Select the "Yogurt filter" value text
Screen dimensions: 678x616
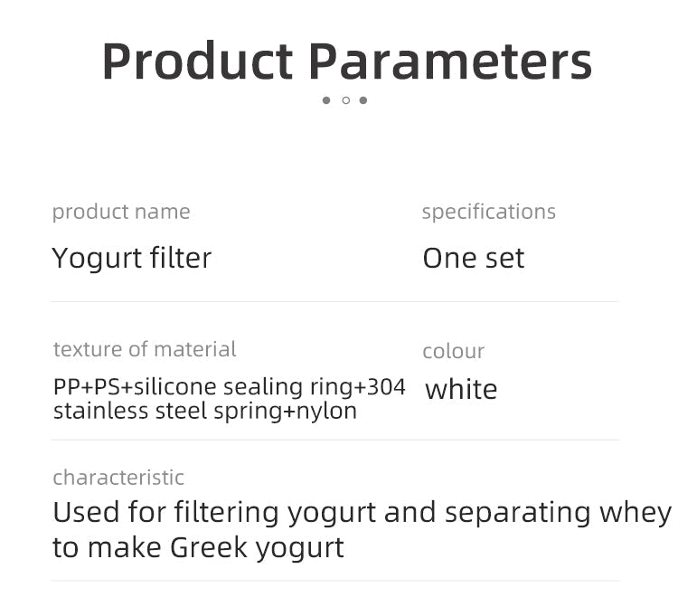[132, 258]
